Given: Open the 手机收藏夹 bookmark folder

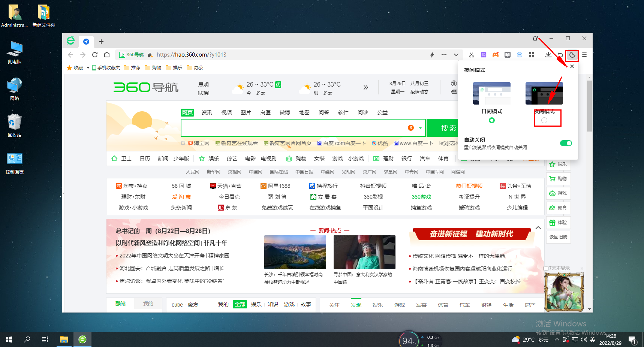Looking at the screenshot, I should (x=106, y=68).
